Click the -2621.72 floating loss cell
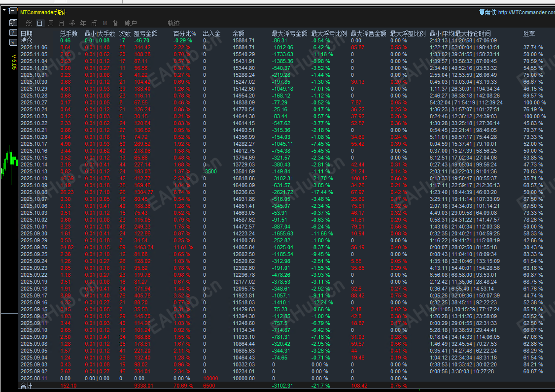Screen dimensions: 555x392 click(282, 192)
